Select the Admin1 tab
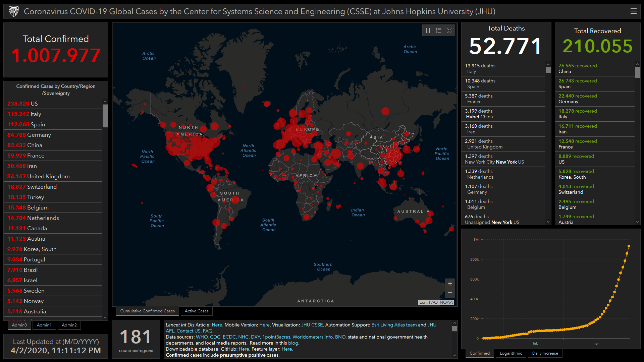The height and width of the screenshot is (362, 644). click(x=44, y=325)
